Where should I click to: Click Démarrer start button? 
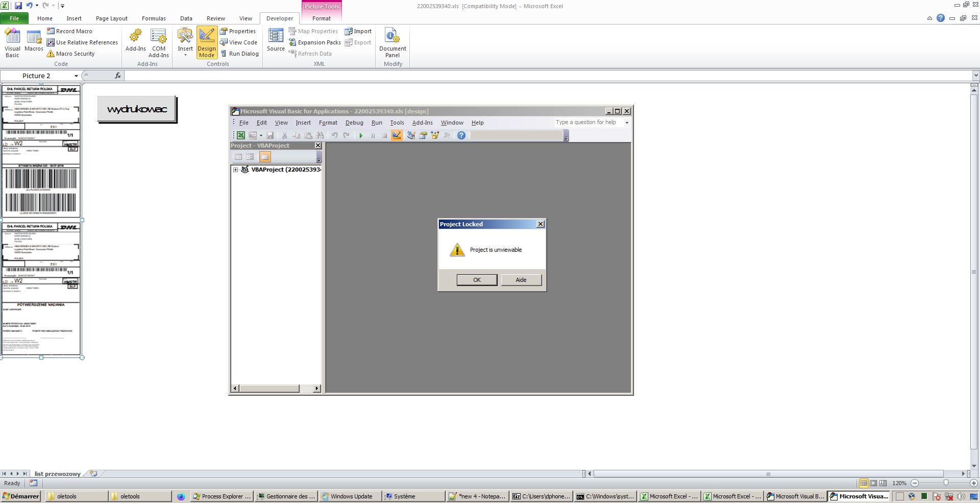tap(21, 496)
